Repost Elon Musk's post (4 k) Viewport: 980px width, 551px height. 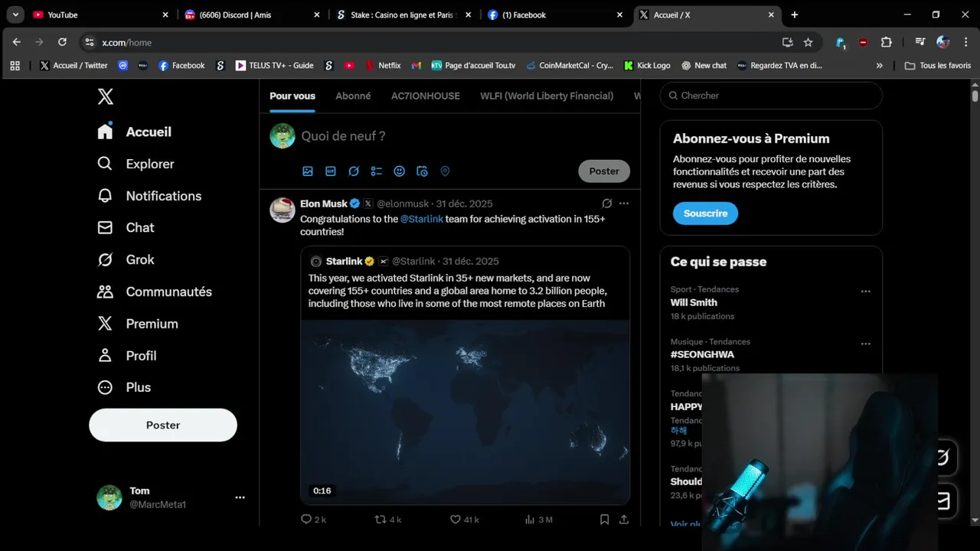[387, 520]
